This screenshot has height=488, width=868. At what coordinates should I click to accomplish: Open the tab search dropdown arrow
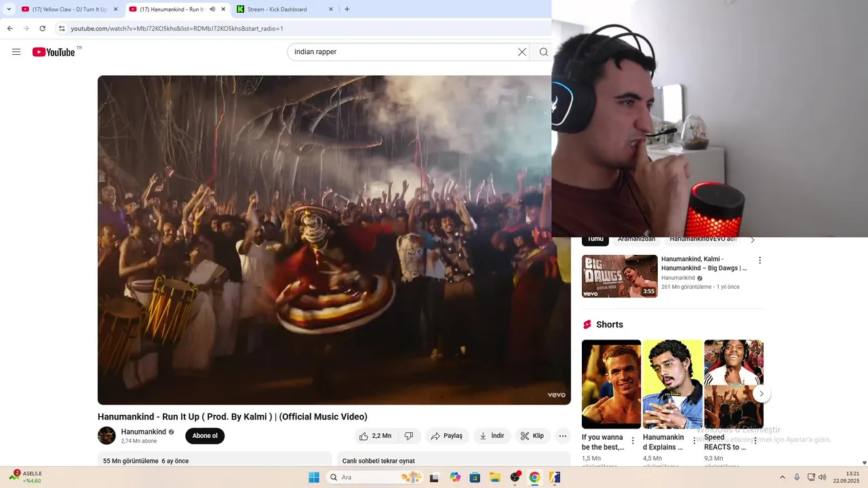click(9, 9)
